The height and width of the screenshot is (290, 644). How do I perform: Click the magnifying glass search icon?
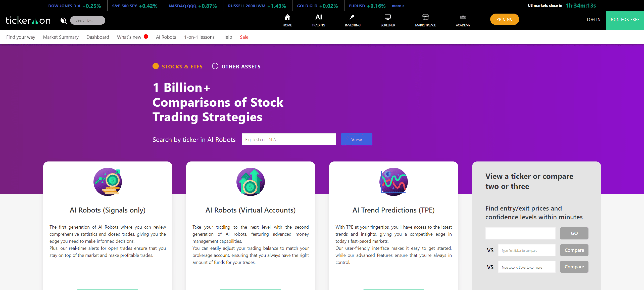(x=64, y=21)
